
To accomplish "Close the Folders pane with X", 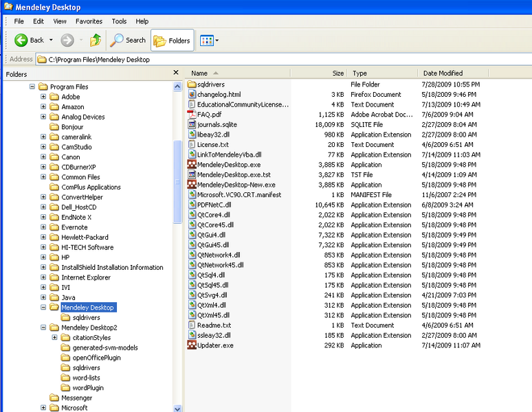I will click(x=176, y=73).
